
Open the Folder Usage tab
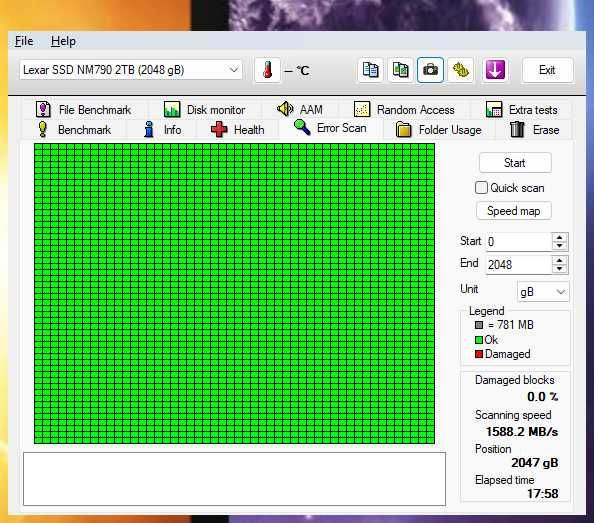(439, 130)
